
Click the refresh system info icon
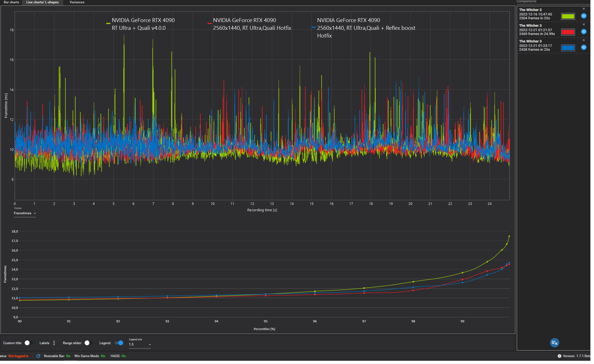[x=38, y=356]
